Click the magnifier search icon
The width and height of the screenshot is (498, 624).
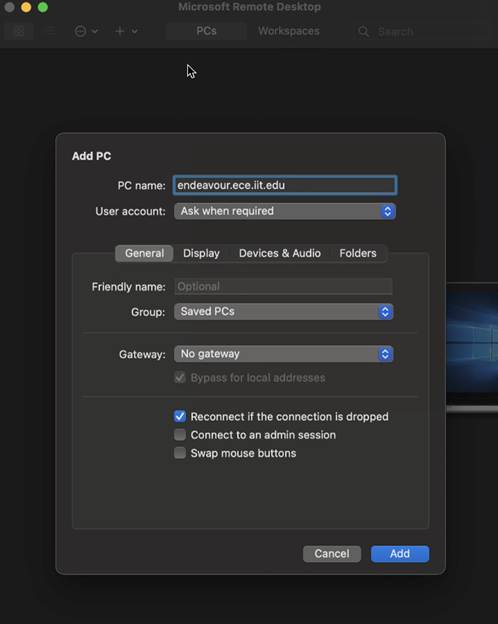tap(363, 31)
